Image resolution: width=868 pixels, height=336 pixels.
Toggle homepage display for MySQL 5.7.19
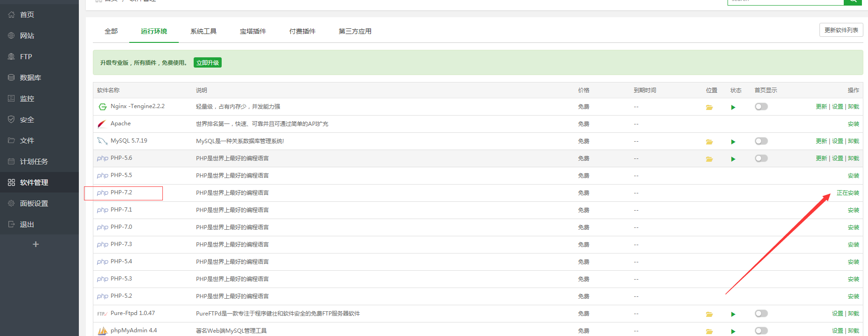(x=761, y=141)
